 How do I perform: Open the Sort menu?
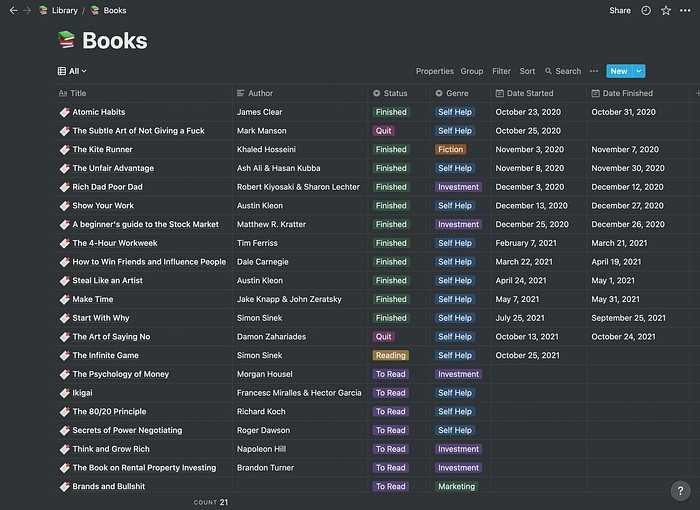click(x=527, y=71)
